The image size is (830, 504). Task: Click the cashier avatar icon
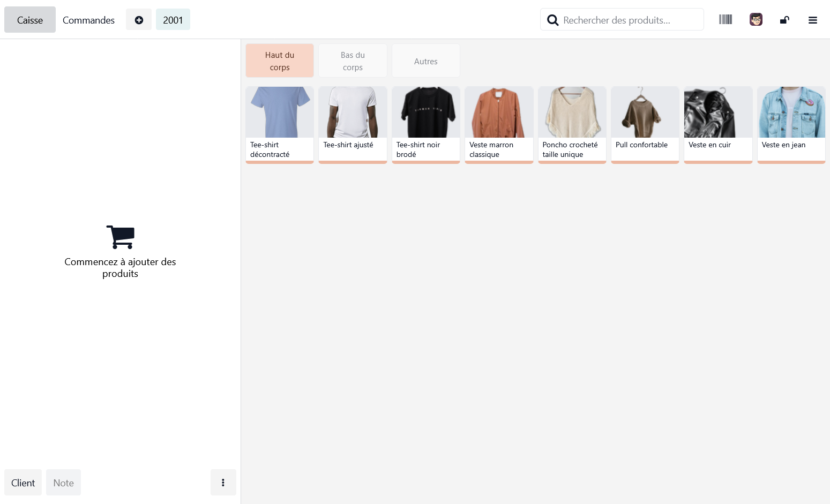point(756,19)
